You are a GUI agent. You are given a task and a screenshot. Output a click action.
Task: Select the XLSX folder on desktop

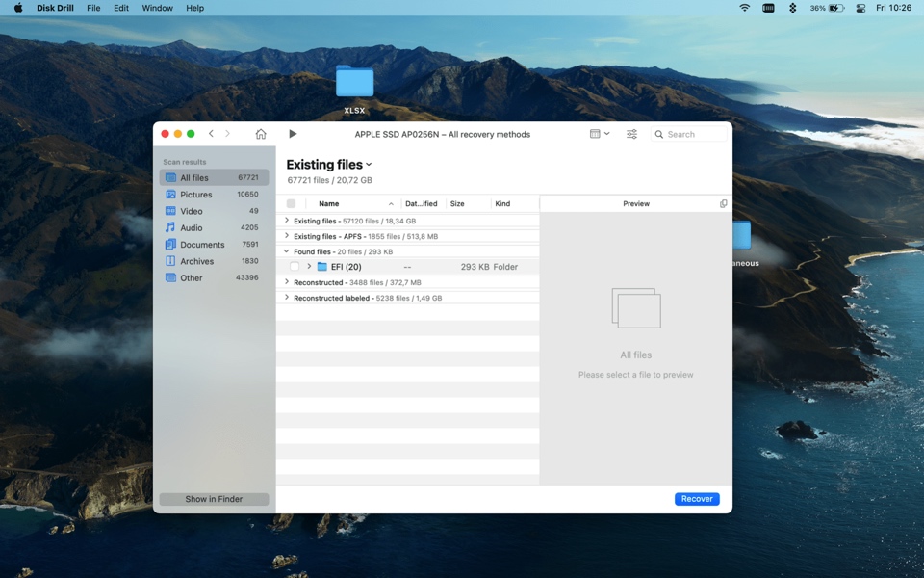click(354, 89)
